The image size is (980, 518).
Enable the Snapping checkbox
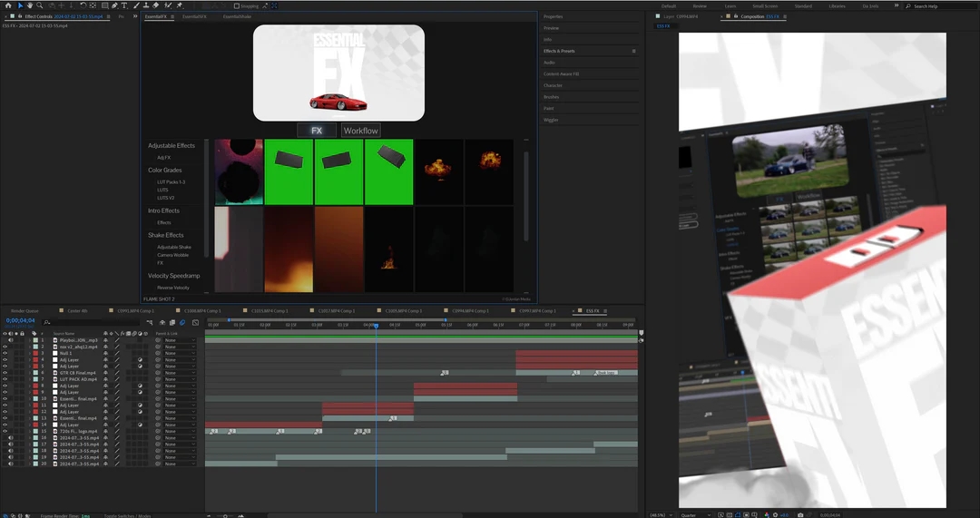tap(237, 5)
